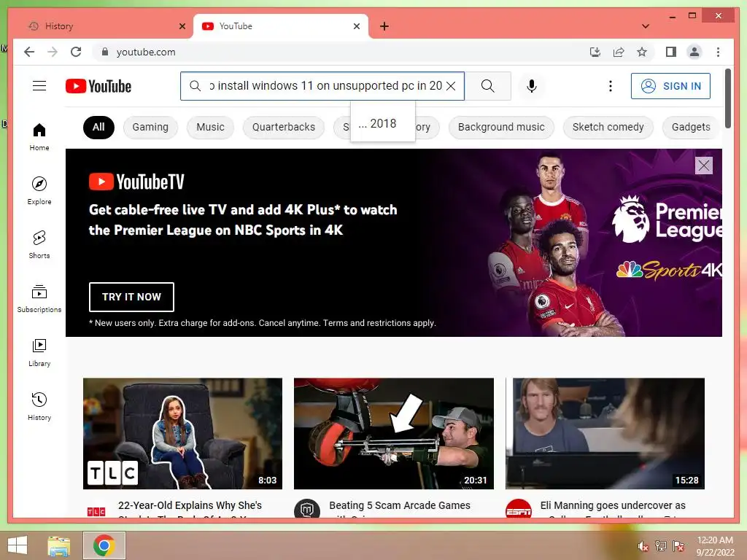Screen dimensions: 747x560
Task: Reload the page
Action: (x=76, y=52)
